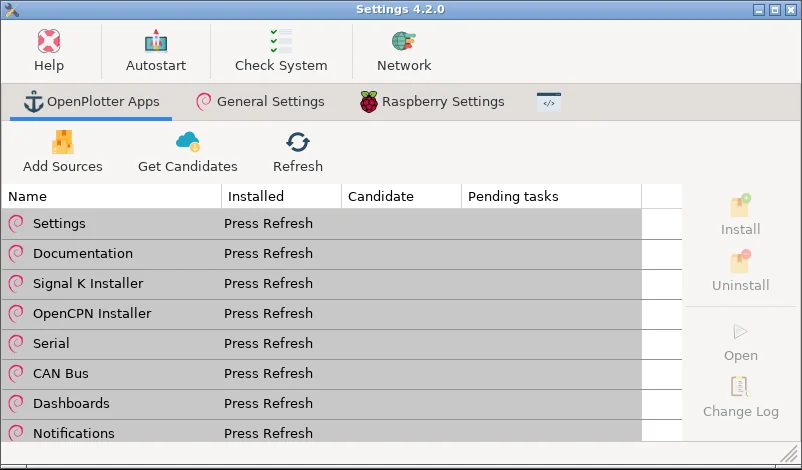
Task: Click the Candidate column header
Action: point(402,196)
